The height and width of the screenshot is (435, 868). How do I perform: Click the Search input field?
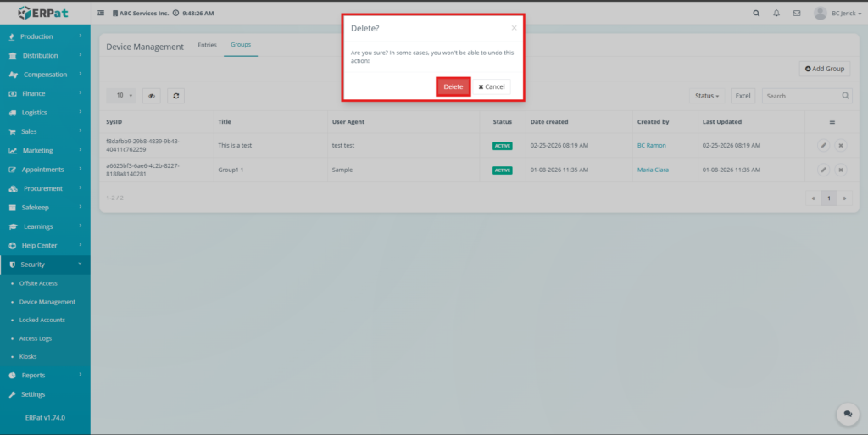[x=801, y=96]
